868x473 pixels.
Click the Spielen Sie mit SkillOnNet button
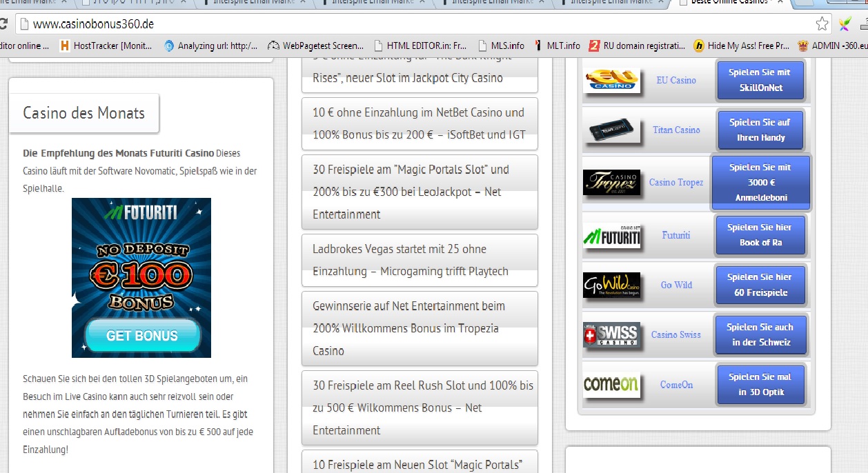click(760, 80)
